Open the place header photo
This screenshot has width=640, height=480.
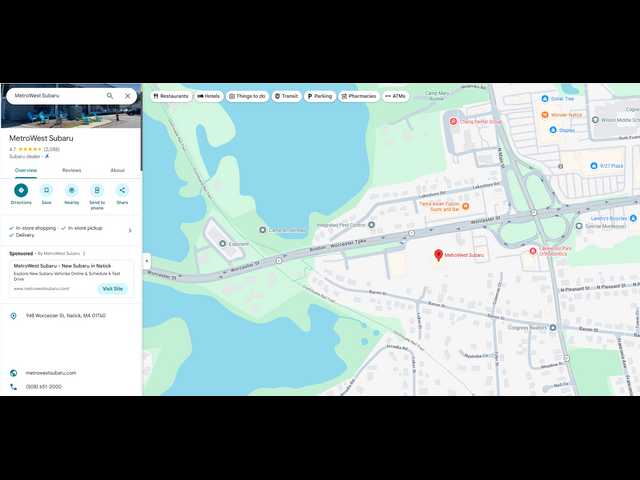[71, 116]
